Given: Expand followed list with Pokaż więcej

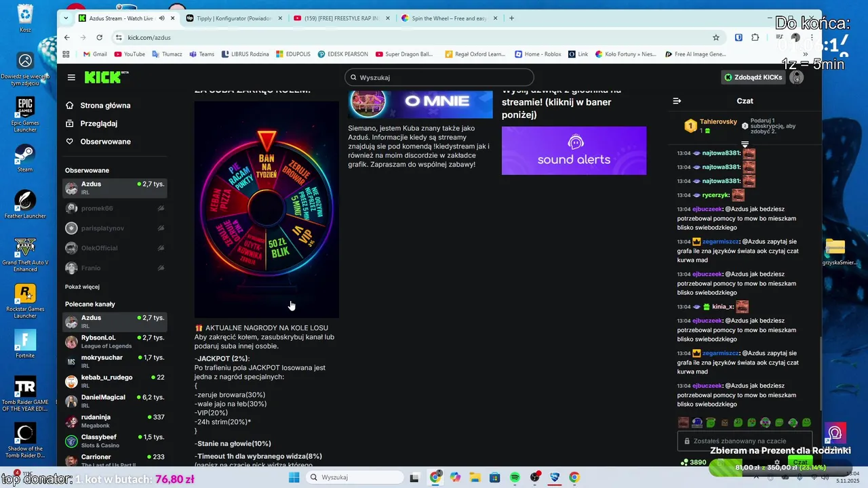Looking at the screenshot, I should pos(82,287).
